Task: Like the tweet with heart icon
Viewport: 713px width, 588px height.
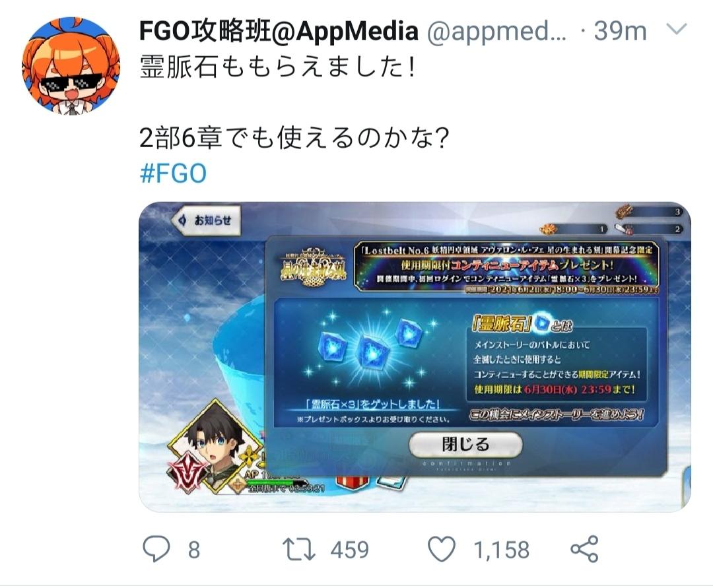Action: 442,549
